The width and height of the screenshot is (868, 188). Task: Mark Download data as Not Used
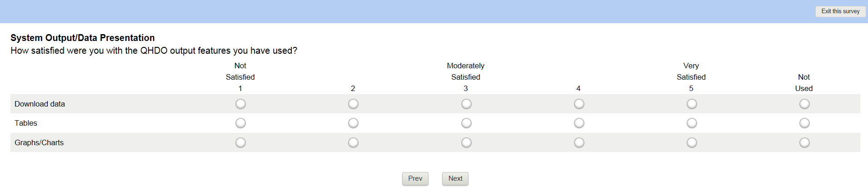(x=804, y=104)
